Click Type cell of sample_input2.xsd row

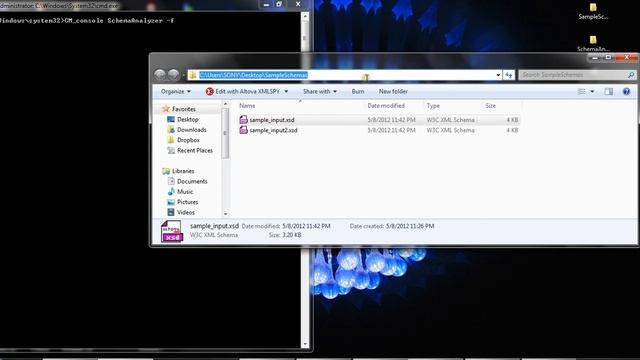click(450, 130)
